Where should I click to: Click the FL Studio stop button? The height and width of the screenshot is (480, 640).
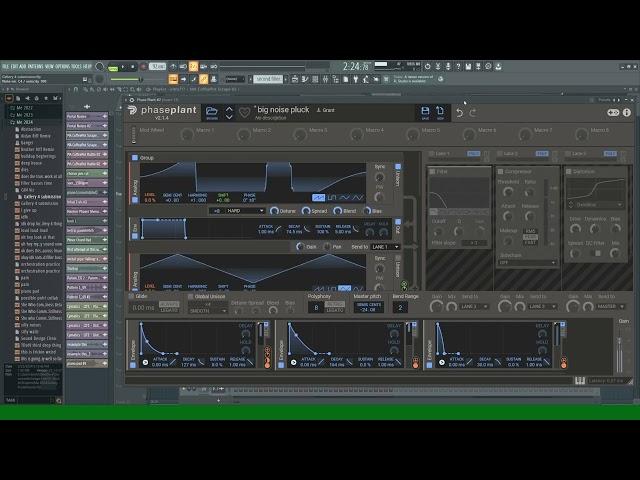(x=132, y=67)
